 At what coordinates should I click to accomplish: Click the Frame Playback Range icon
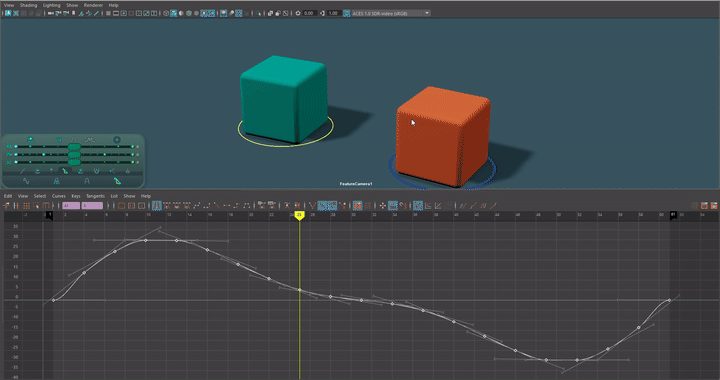[x=131, y=206]
